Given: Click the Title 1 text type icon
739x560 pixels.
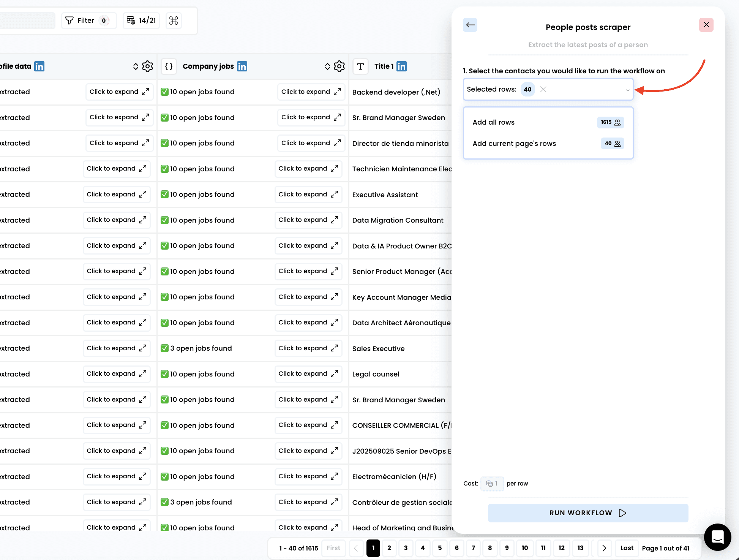Looking at the screenshot, I should pyautogui.click(x=360, y=66).
